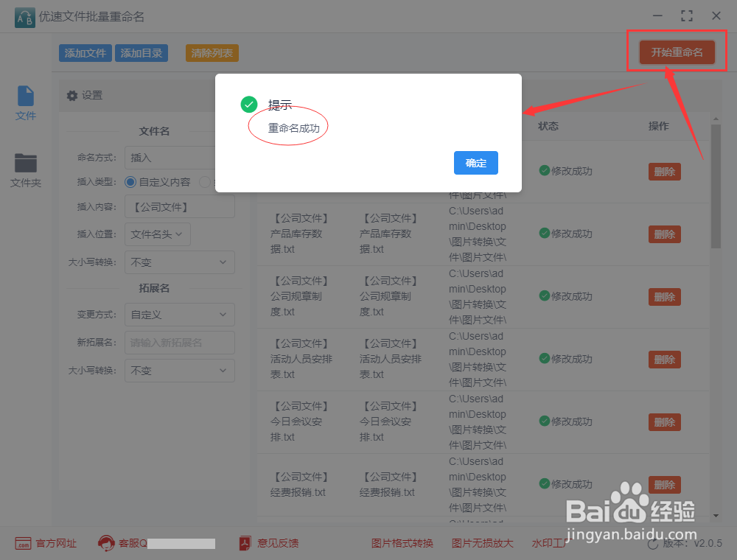This screenshot has width=737, height=560.
Task: Click the 操作 column header
Action: [x=658, y=126]
